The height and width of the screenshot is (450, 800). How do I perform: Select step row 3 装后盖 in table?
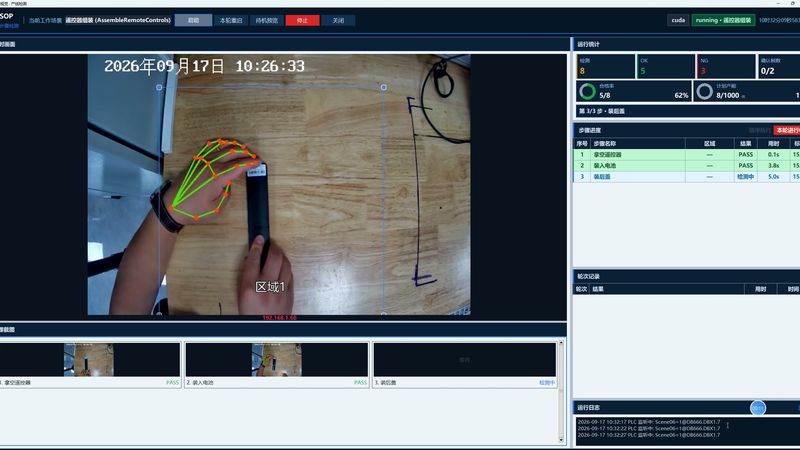687,177
